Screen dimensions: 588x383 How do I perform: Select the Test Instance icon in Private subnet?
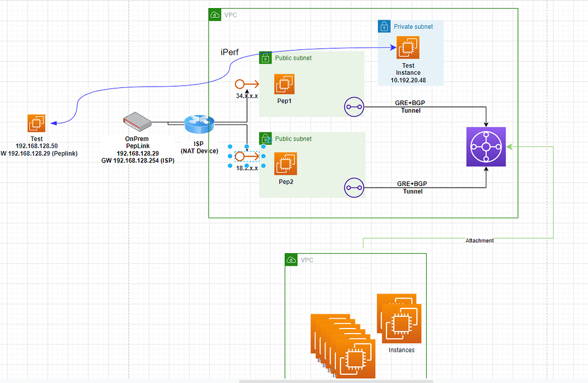(408, 48)
